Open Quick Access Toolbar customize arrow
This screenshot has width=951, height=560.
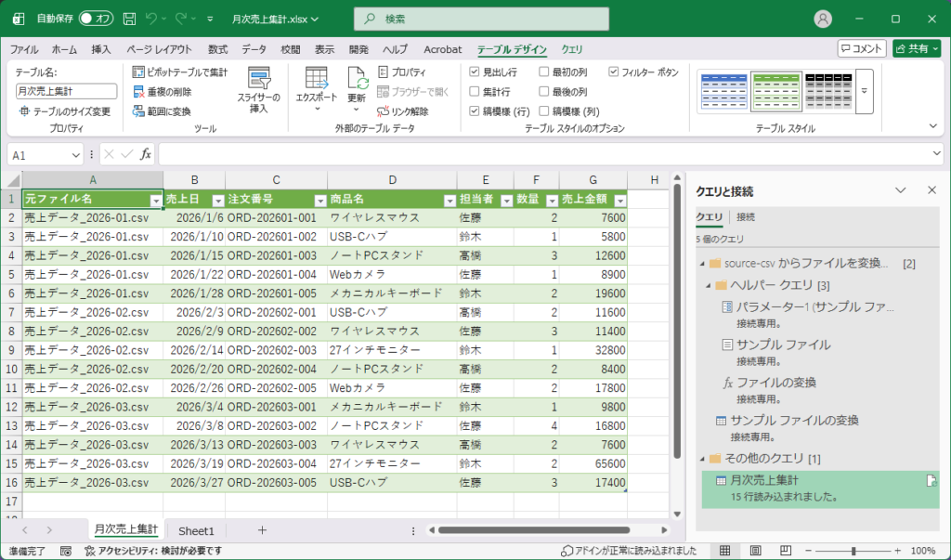click(210, 19)
